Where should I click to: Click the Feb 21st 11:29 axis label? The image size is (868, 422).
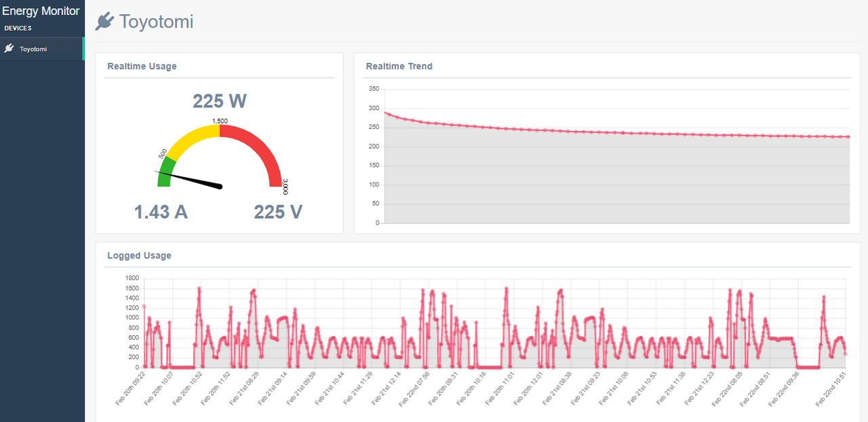[358, 388]
